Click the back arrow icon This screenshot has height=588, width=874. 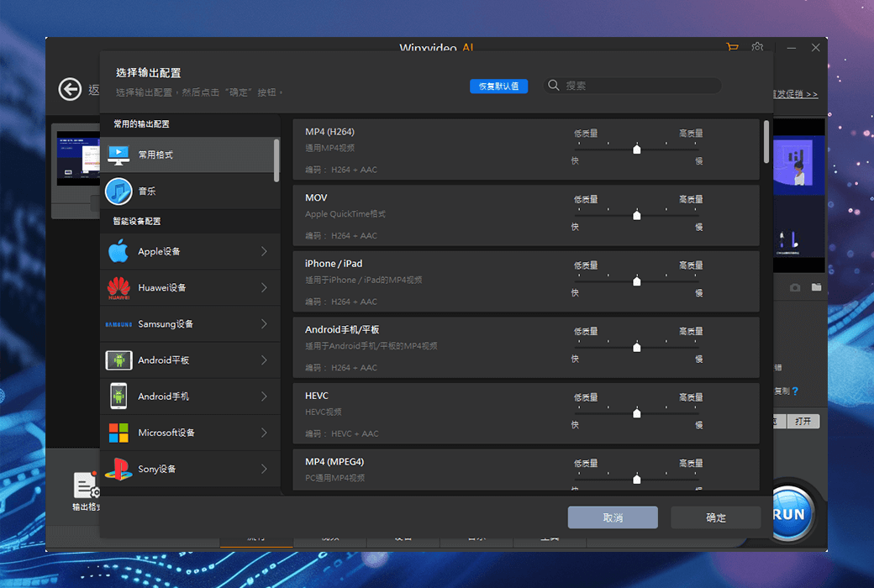71,89
